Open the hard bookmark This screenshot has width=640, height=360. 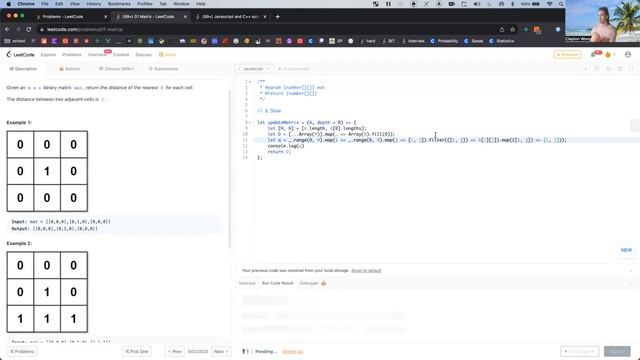pos(367,41)
